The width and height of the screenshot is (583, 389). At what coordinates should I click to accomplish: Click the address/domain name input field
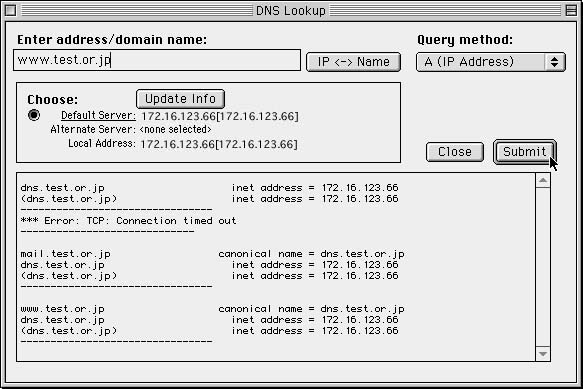pyautogui.click(x=157, y=60)
